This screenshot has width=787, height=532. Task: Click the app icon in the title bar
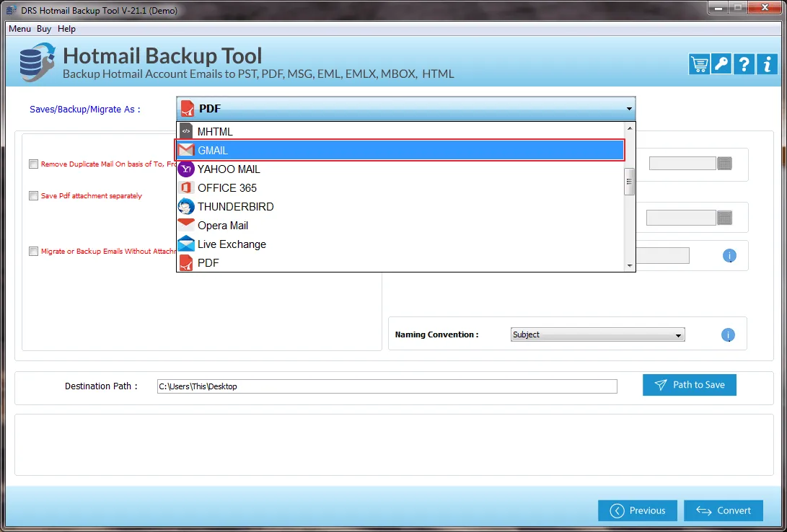click(x=12, y=11)
